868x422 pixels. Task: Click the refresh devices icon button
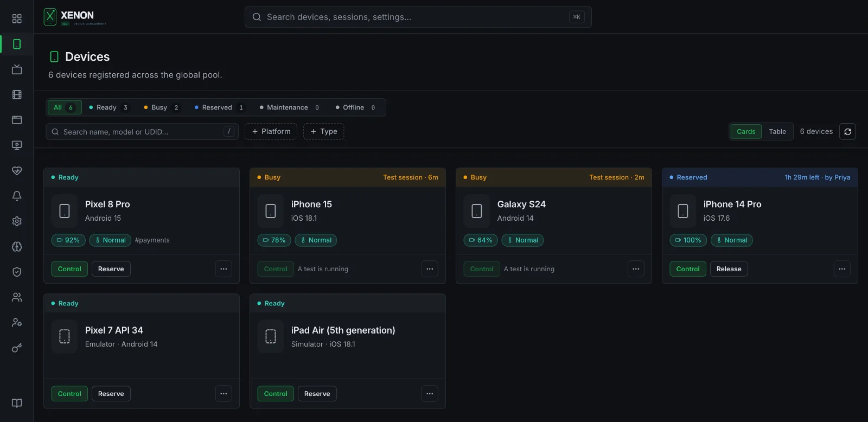[847, 132]
